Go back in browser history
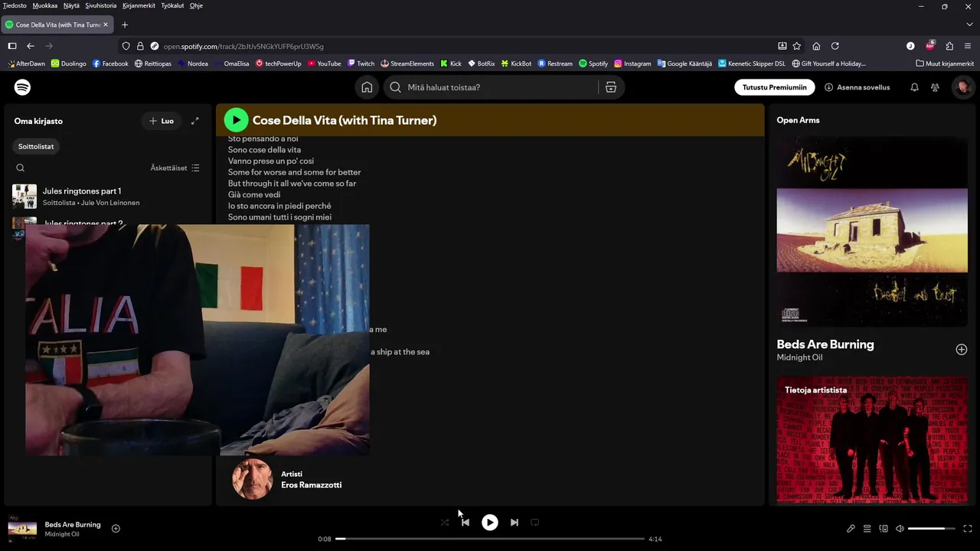Image resolution: width=980 pixels, height=551 pixels. pyautogui.click(x=31, y=46)
